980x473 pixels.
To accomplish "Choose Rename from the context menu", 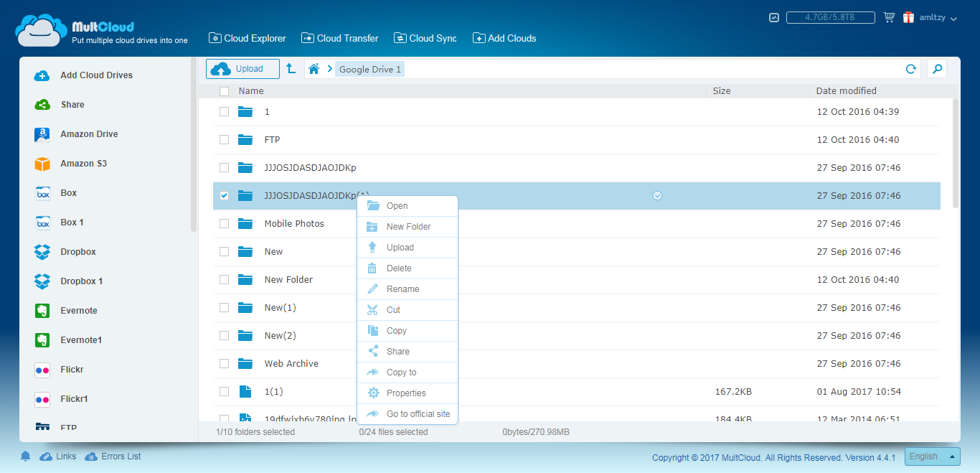I will [402, 289].
